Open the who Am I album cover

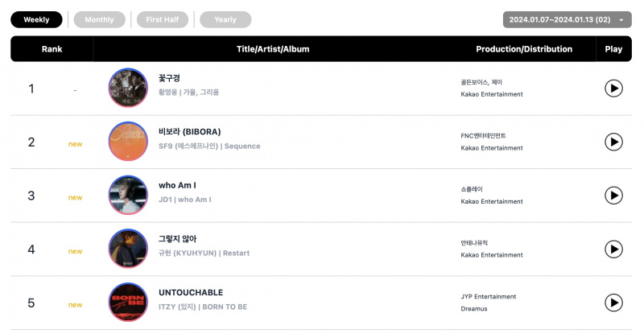(128, 195)
